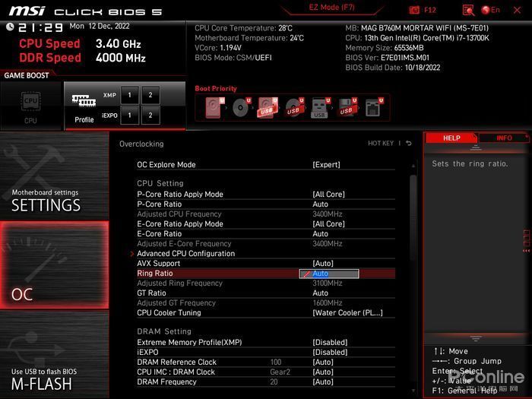The image size is (532, 399).
Task: Click the CPU Setting section header
Action: pyautogui.click(x=160, y=183)
